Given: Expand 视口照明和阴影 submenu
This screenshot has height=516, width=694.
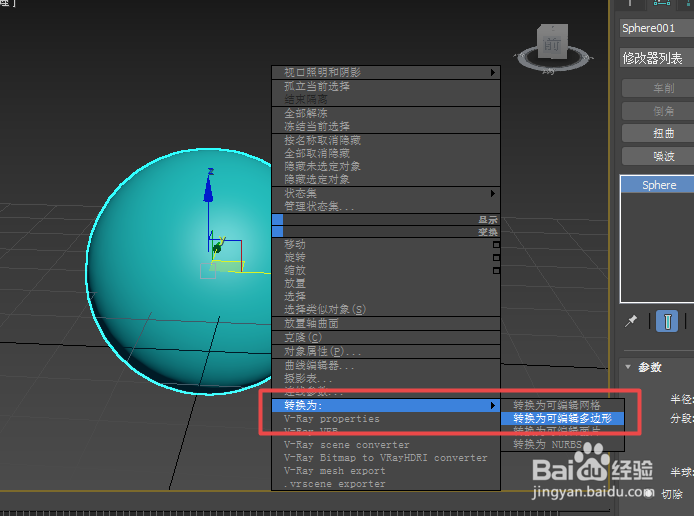Looking at the screenshot, I should pyautogui.click(x=386, y=72).
